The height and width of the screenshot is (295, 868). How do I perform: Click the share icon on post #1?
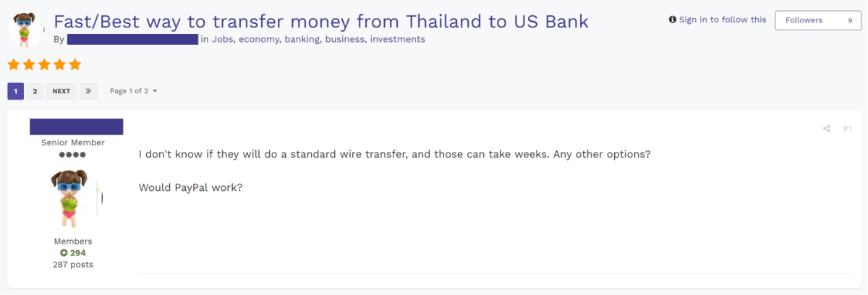[x=826, y=129]
